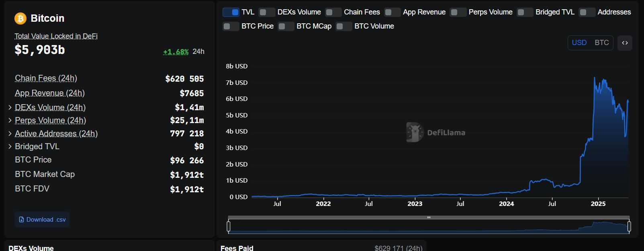
Task: Click the Bitcoin page title
Action: [x=47, y=19]
